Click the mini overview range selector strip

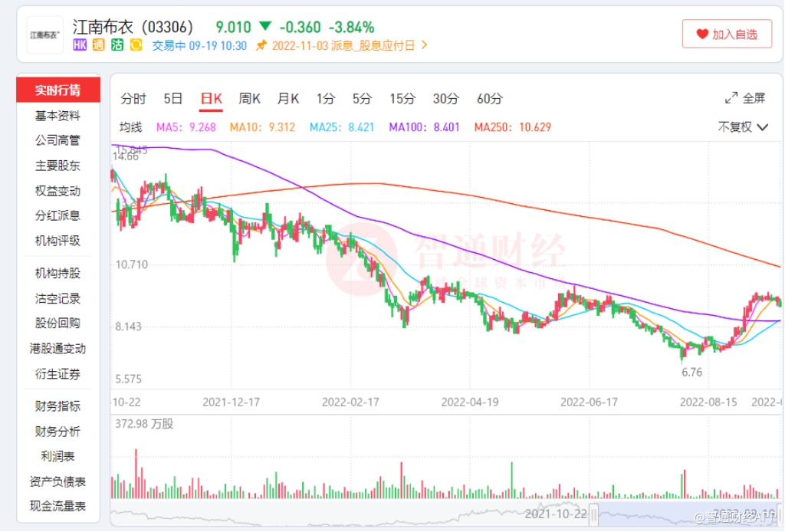click(445, 514)
